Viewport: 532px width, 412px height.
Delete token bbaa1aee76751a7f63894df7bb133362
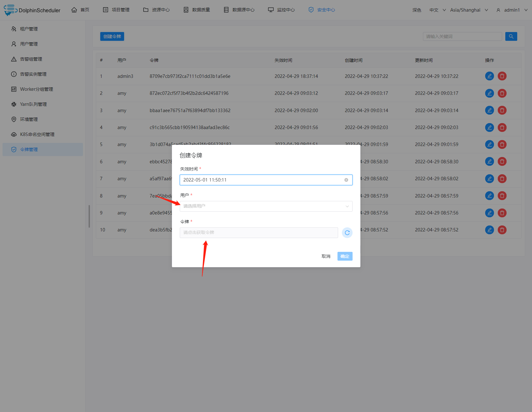click(502, 110)
